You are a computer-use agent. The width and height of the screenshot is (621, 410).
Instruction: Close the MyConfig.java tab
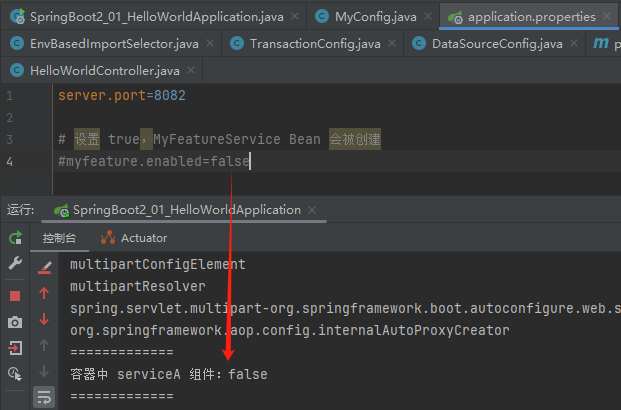pyautogui.click(x=428, y=16)
